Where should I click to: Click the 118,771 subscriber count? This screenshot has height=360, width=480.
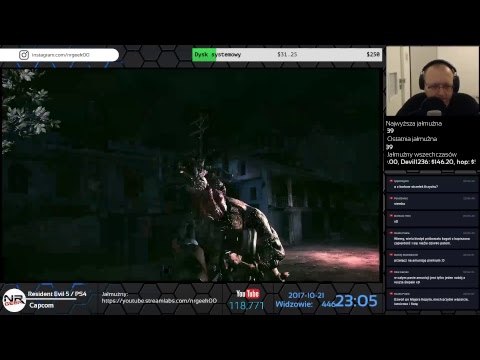pos(246,306)
